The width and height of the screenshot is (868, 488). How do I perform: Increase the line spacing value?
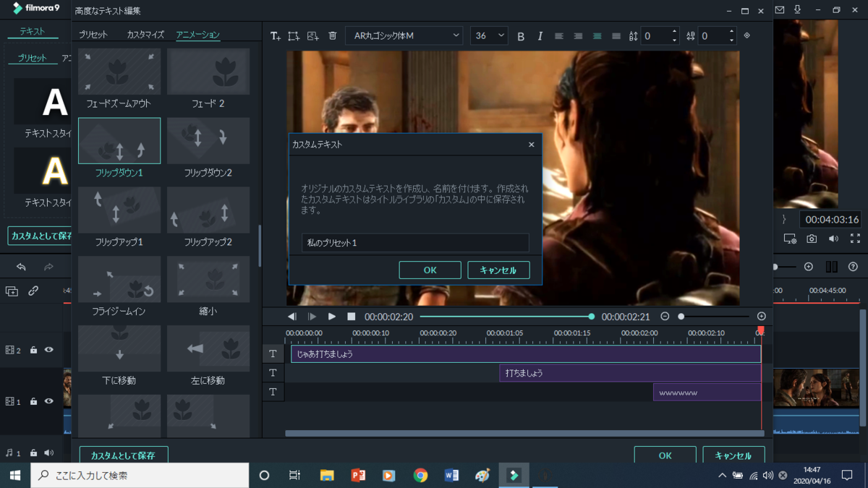675,32
